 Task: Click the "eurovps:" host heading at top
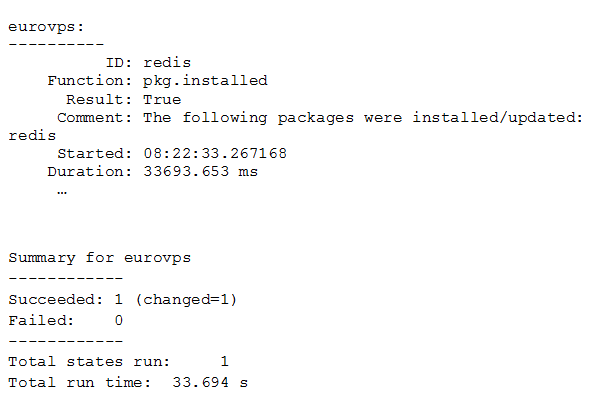pos(46,26)
